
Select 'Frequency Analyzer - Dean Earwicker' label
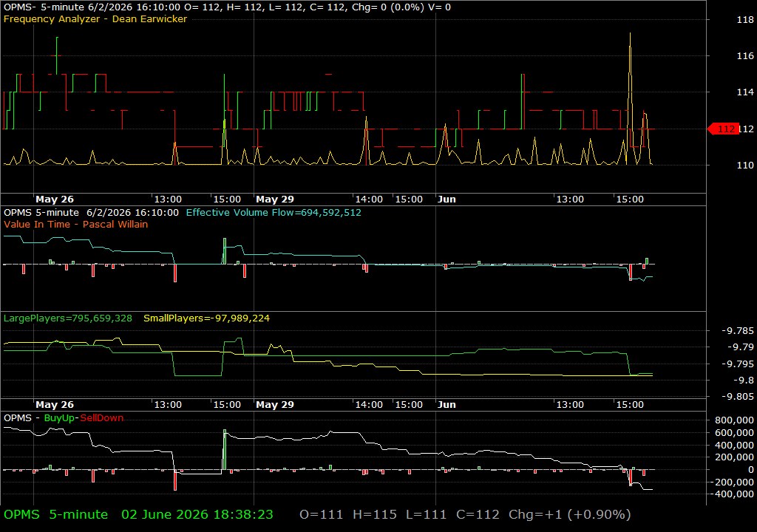[95, 18]
